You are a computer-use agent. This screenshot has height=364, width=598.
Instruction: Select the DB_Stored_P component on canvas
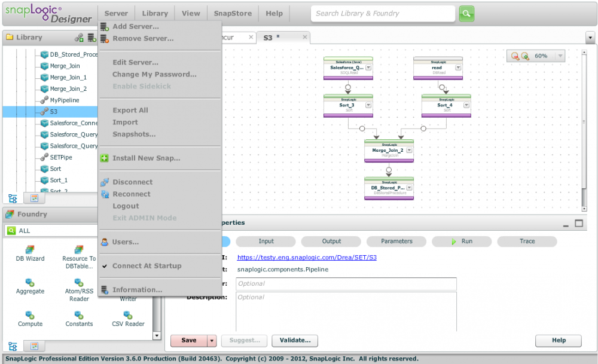389,189
